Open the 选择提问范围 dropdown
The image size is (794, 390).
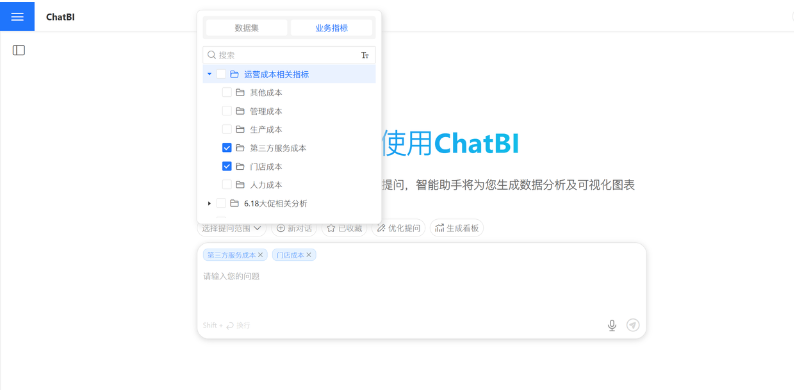pyautogui.click(x=231, y=228)
